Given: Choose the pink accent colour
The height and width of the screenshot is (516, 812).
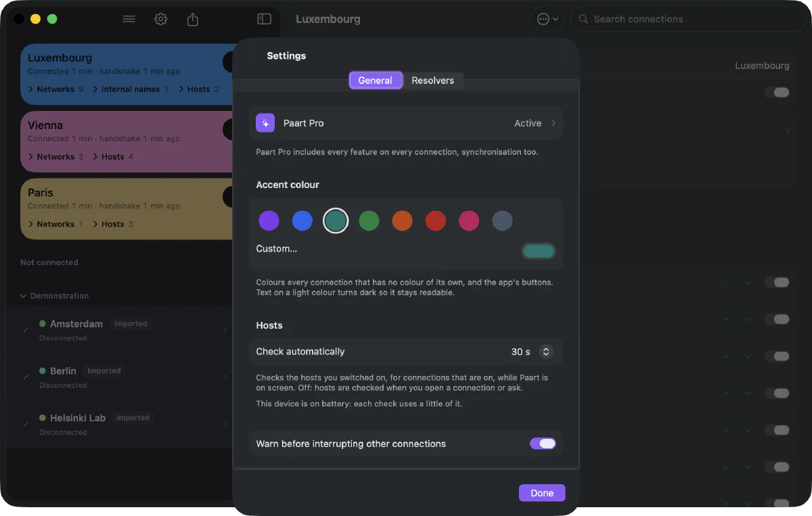Looking at the screenshot, I should click(x=469, y=220).
